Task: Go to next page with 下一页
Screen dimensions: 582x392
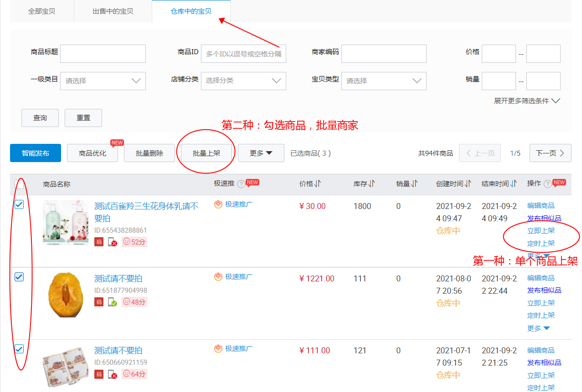Action: (550, 153)
